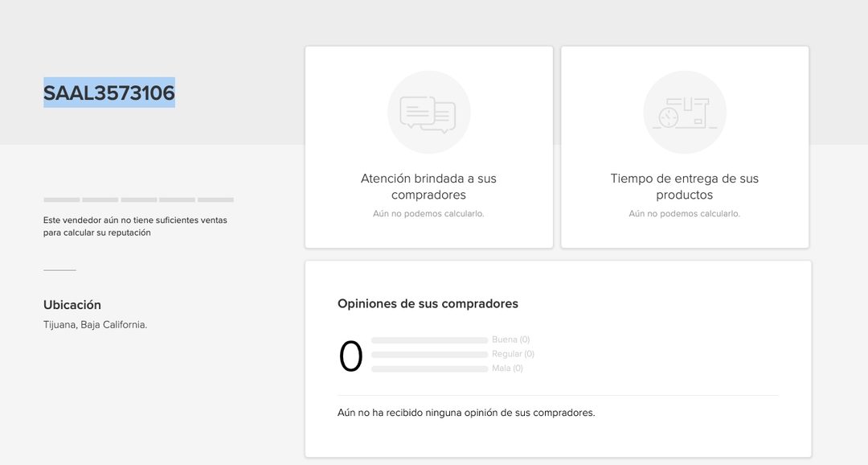Image resolution: width=868 pixels, height=465 pixels.
Task: Click 'Este vendedor aún no tiene suficientes ventas' text
Action: pos(135,226)
